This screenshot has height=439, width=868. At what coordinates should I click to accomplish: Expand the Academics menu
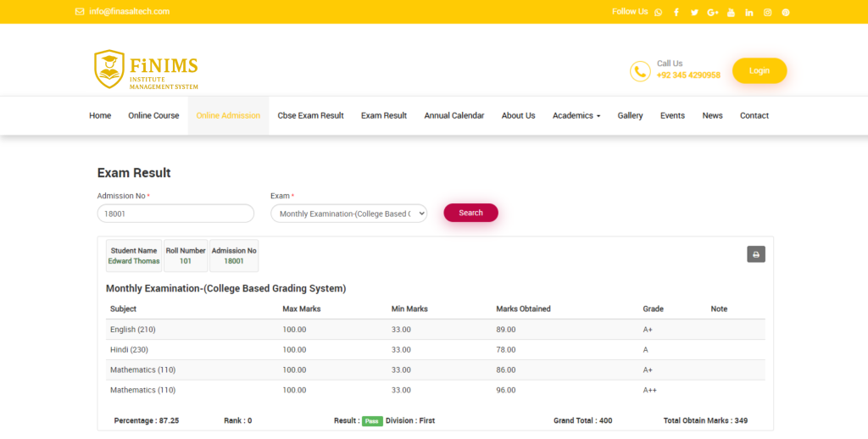point(576,116)
